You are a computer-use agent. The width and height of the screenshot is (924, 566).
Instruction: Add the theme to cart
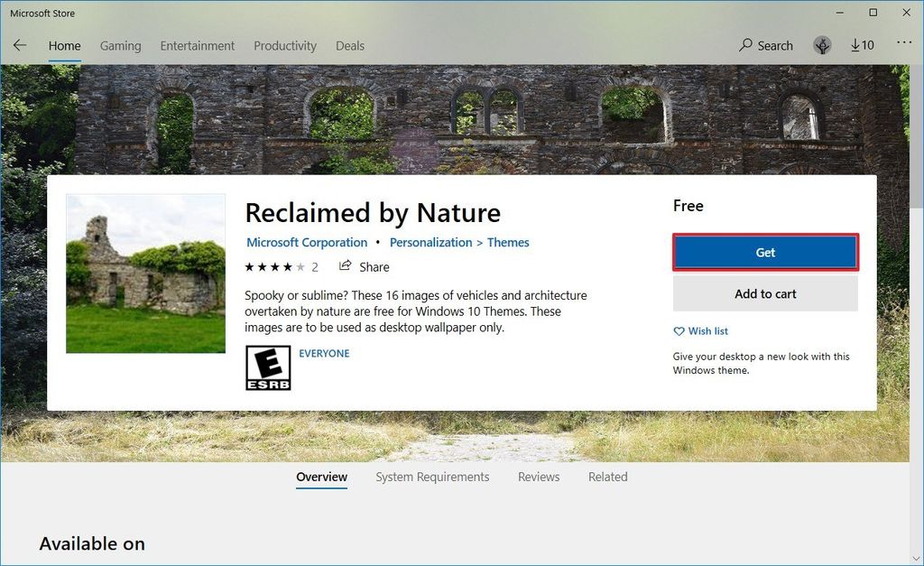click(765, 293)
